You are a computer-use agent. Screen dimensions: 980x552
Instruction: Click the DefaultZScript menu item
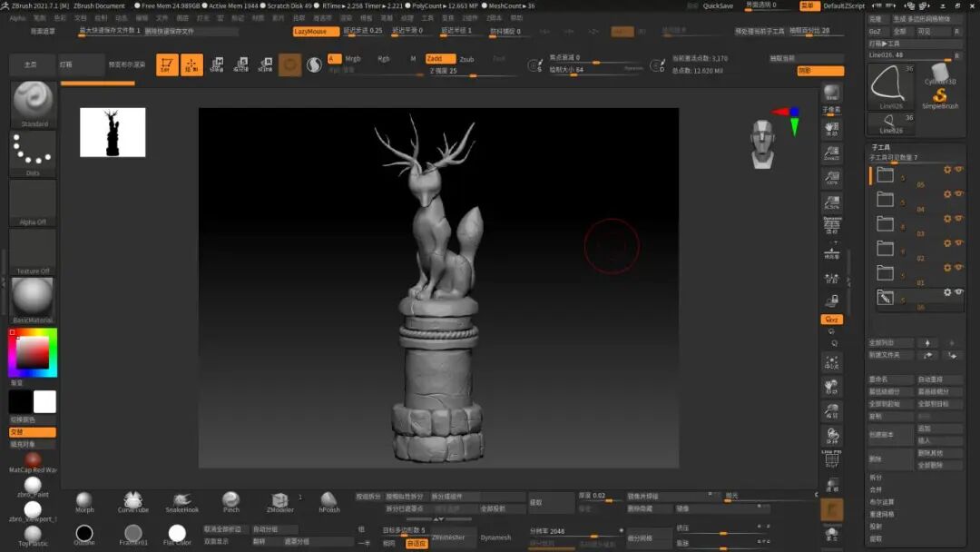[x=844, y=5]
